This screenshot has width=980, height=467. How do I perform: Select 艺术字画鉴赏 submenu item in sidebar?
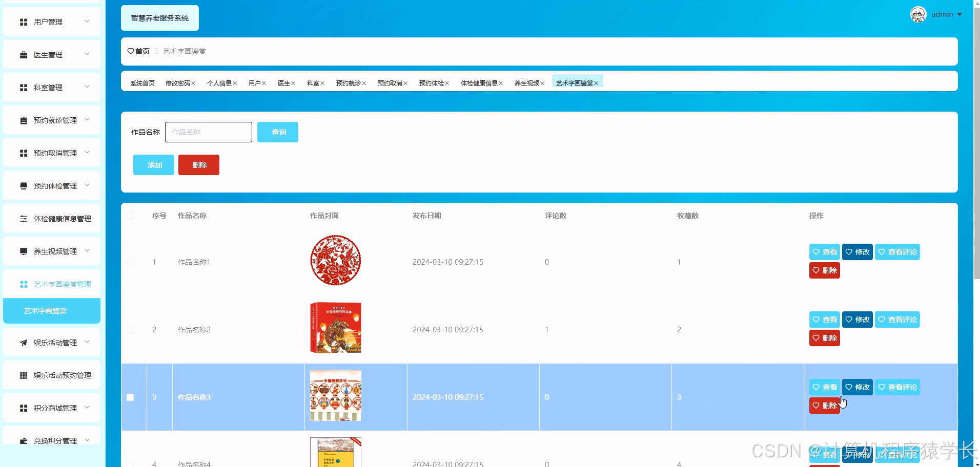click(52, 311)
